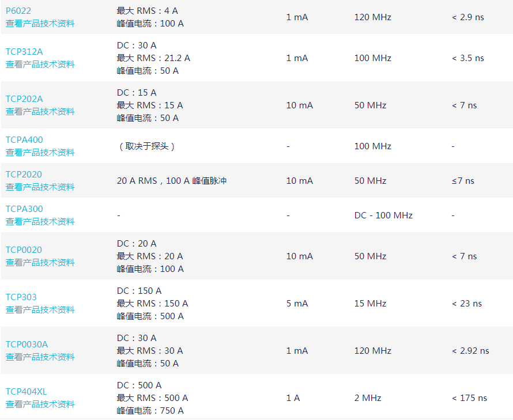Click "10 mA" in the TCP202A row
This screenshot has width=513, height=420.
(x=300, y=105)
